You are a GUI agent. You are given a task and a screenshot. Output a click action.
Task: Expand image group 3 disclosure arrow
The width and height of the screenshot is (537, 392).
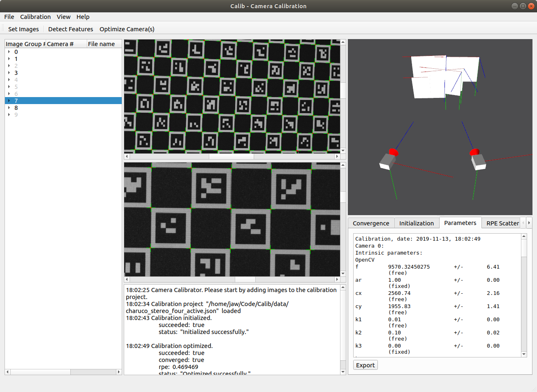(9, 73)
